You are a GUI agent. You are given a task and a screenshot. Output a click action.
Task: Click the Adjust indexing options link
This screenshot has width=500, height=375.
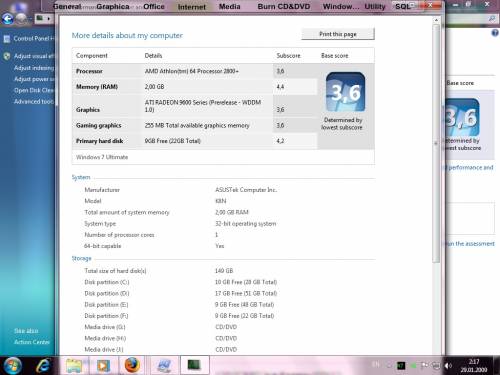tap(34, 68)
